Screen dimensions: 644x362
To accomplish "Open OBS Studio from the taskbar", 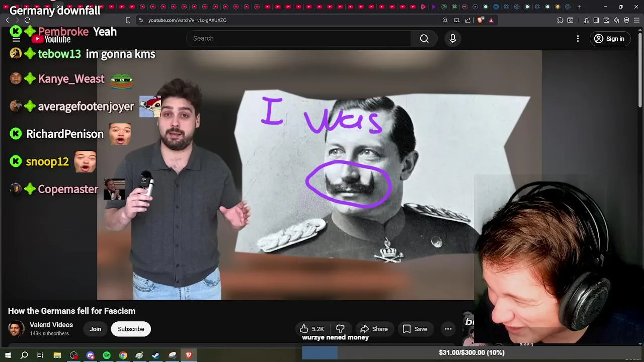I will (74, 355).
